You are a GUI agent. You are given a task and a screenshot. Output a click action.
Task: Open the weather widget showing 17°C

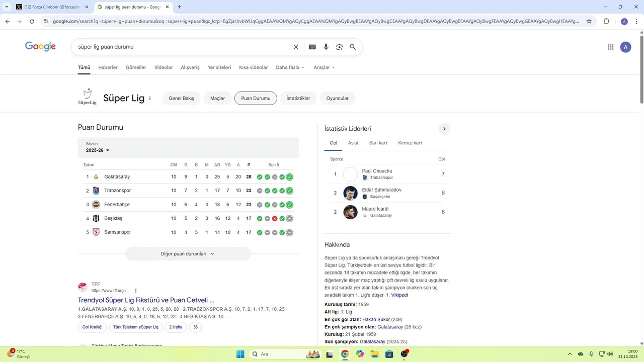coord(19,353)
